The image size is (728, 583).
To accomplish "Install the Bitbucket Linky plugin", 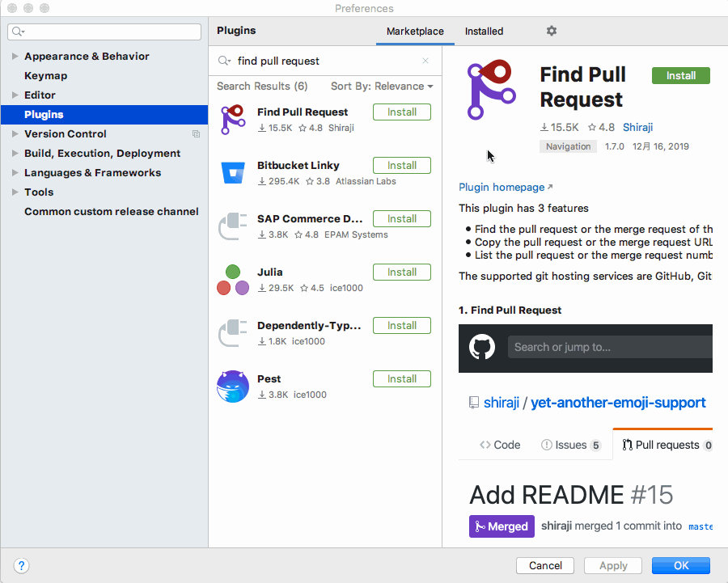I will (401, 165).
